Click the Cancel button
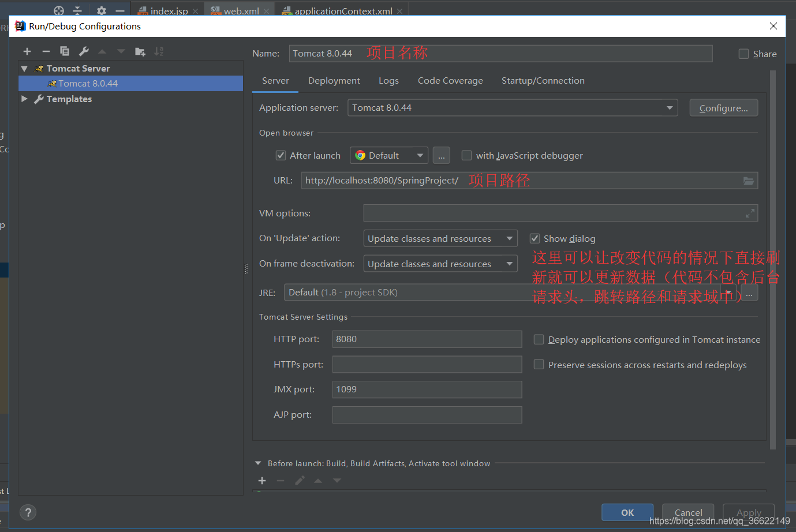This screenshot has width=796, height=532. click(x=689, y=512)
